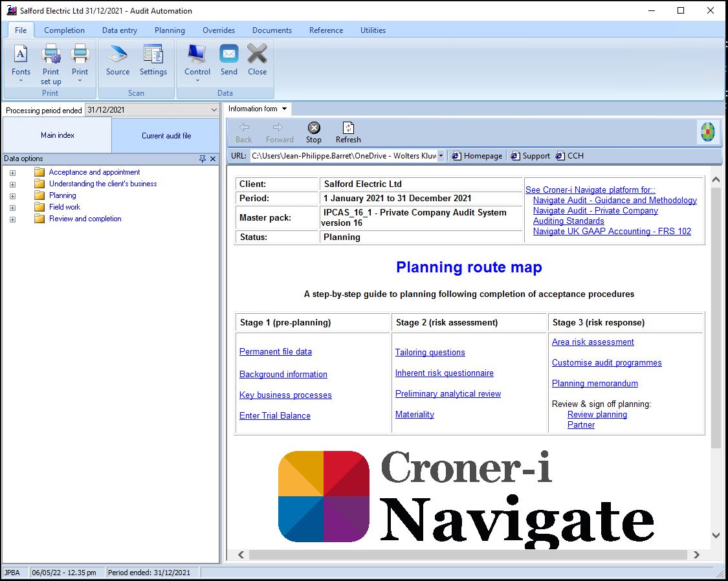Select the Planning folder in tree

point(63,195)
